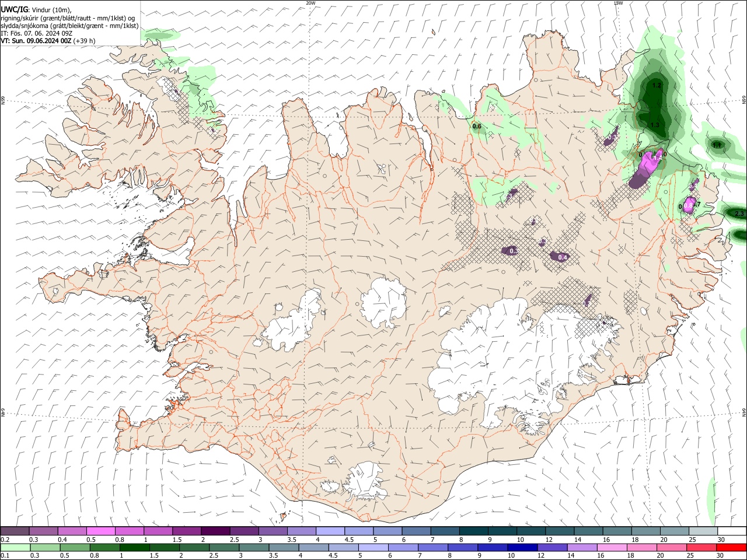Pick bright red bottom swatch after 30

731,547
